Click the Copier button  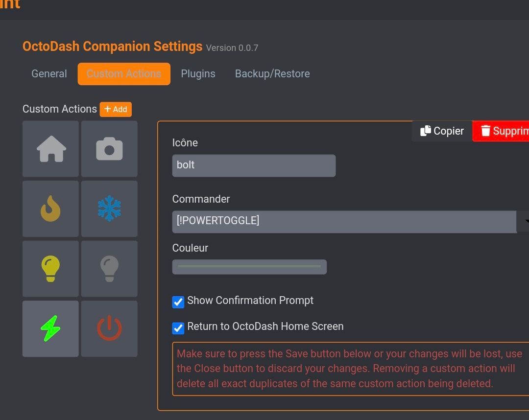click(442, 131)
